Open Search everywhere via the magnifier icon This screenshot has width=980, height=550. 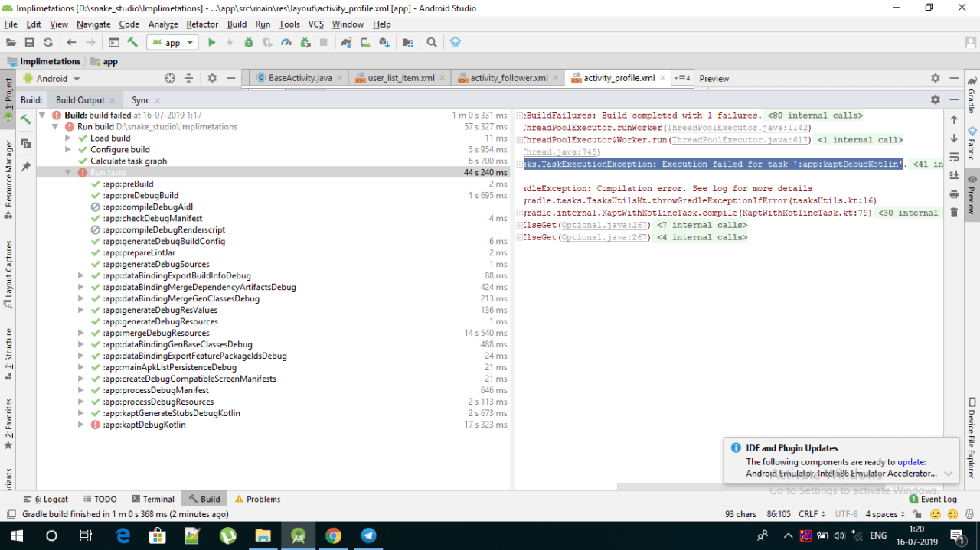(430, 42)
